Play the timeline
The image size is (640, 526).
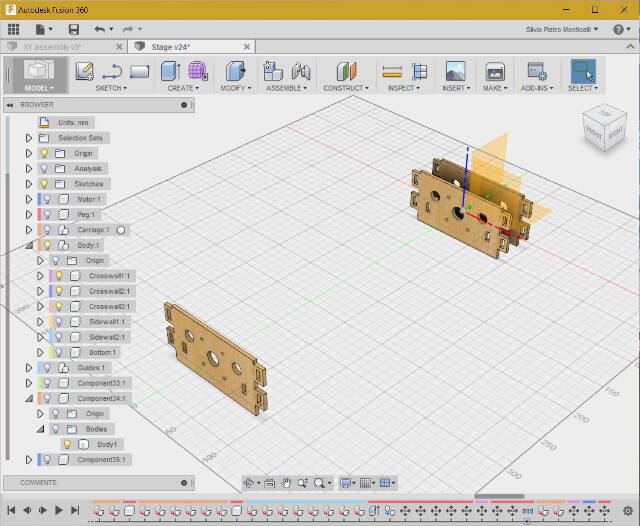click(58, 510)
